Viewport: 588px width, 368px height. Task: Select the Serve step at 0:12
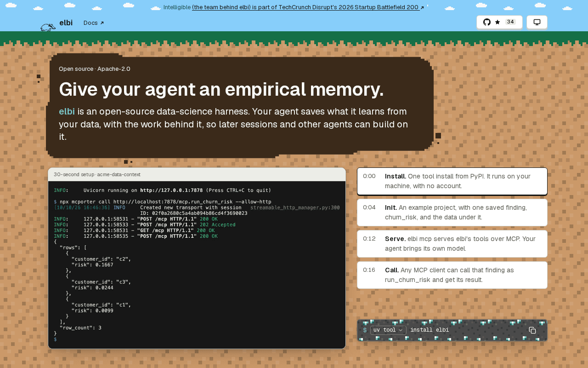pos(452,244)
